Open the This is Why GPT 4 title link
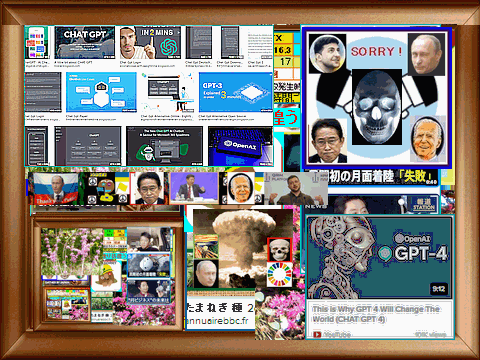The image size is (480, 360). [x=376, y=314]
